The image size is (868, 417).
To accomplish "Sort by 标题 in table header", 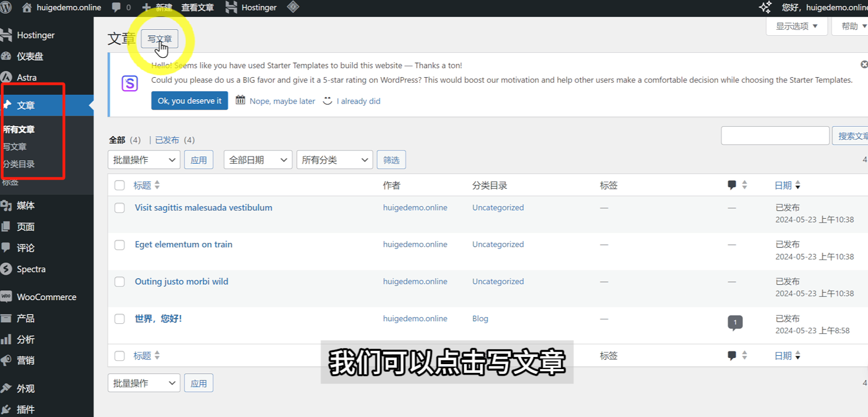I will pos(147,185).
